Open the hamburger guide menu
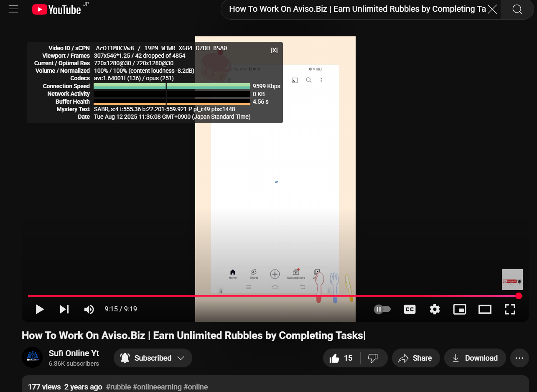The height and width of the screenshot is (392, 537). tap(13, 9)
